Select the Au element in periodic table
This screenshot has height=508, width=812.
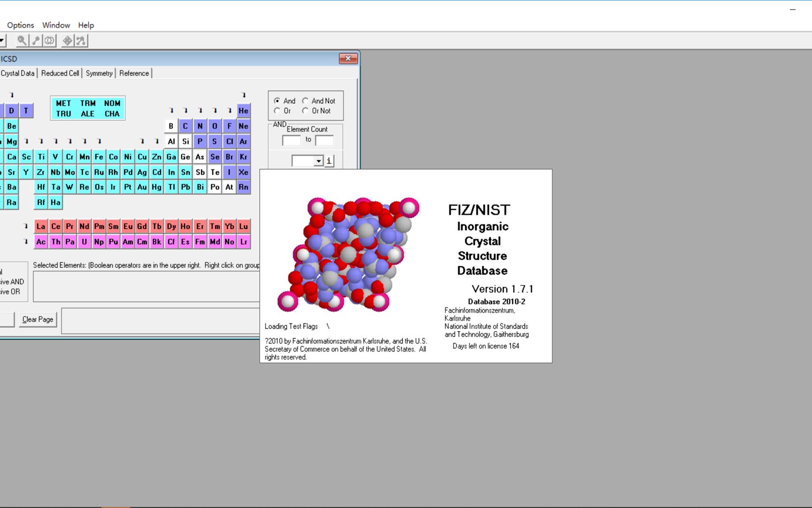pos(142,187)
